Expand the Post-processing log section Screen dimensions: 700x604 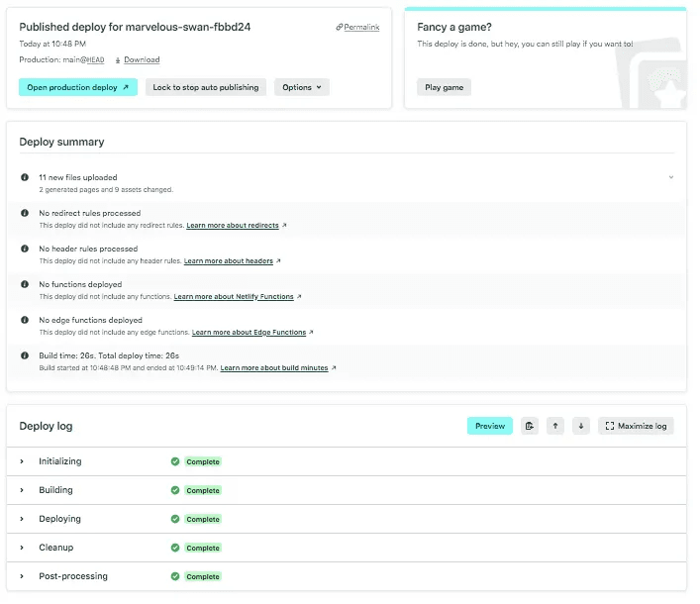click(x=23, y=576)
